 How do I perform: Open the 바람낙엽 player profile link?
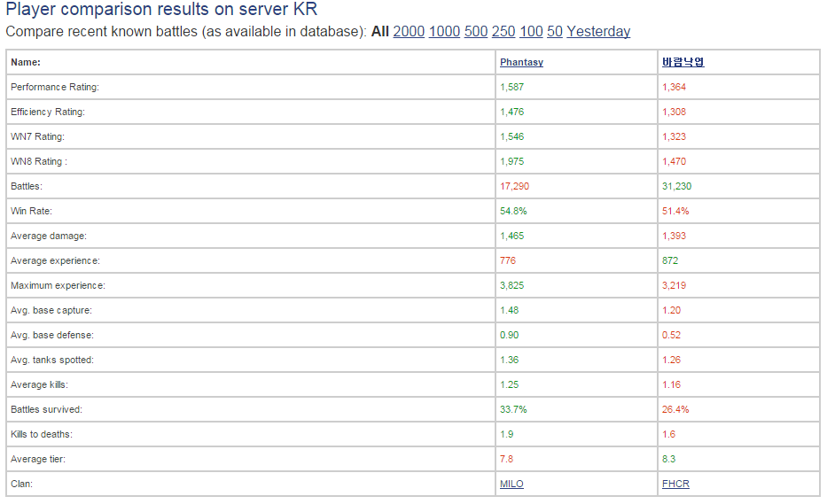683,62
